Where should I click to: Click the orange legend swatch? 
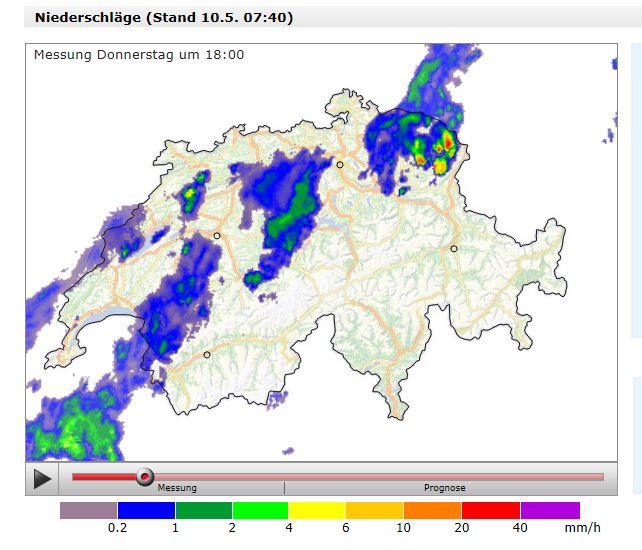(432, 511)
